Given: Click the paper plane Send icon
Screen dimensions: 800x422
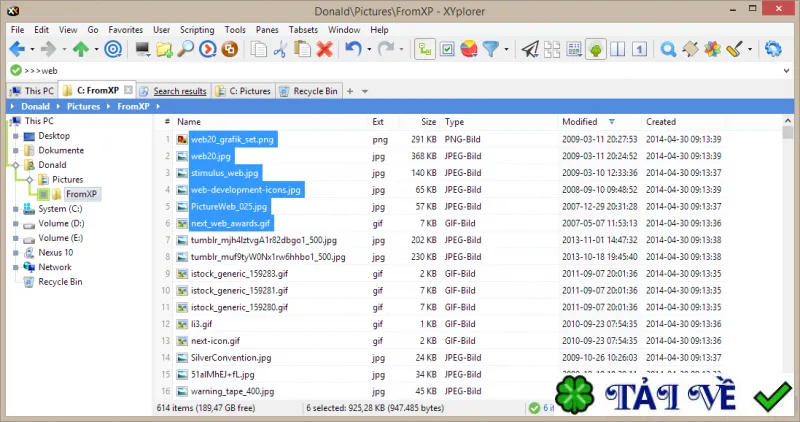Looking at the screenshot, I should click(530, 49).
